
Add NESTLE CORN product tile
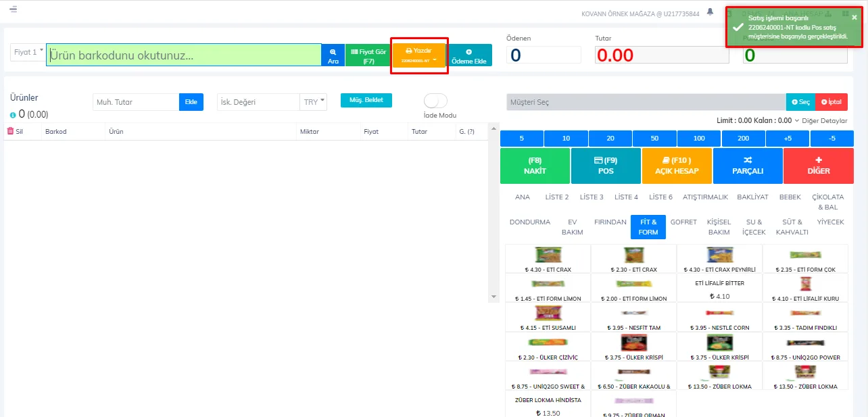click(x=719, y=317)
